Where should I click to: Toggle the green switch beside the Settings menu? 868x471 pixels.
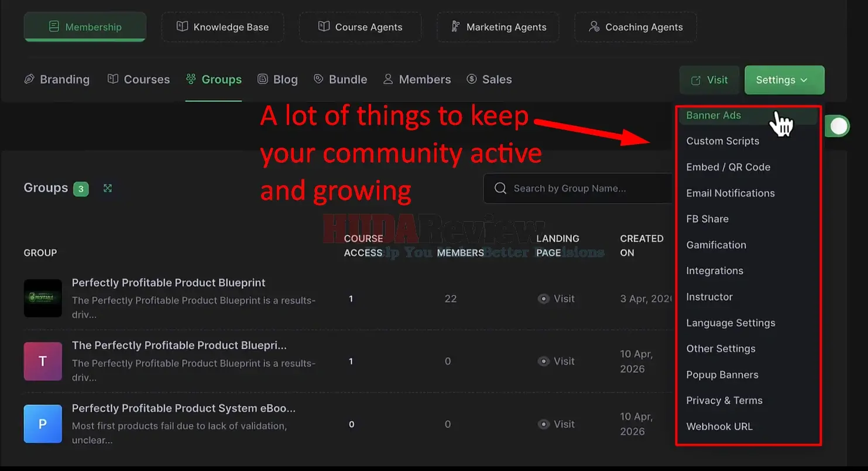837,126
